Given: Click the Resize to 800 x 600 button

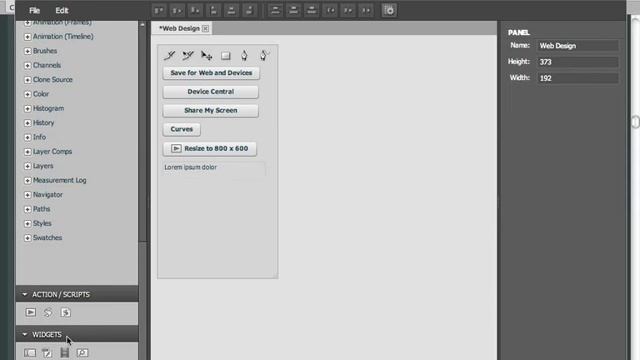Looking at the screenshot, I should point(210,149).
